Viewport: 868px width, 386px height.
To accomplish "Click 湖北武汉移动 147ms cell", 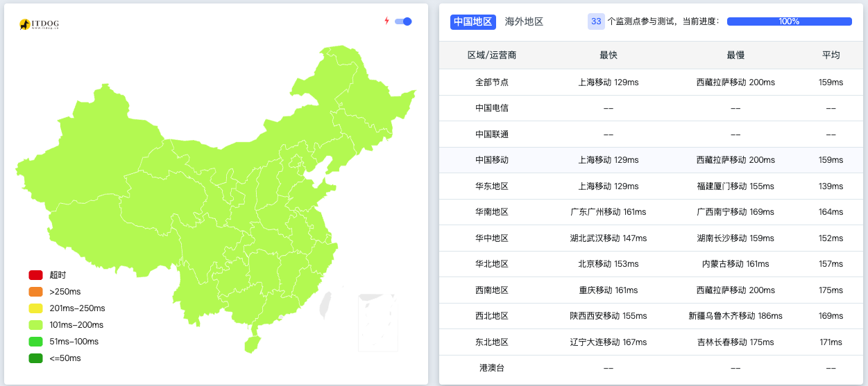I will point(609,238).
